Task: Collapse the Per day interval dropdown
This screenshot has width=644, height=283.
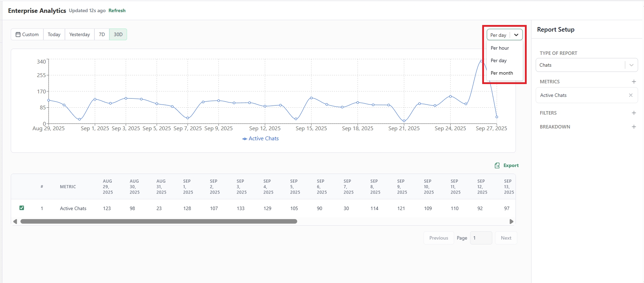Action: [516, 35]
